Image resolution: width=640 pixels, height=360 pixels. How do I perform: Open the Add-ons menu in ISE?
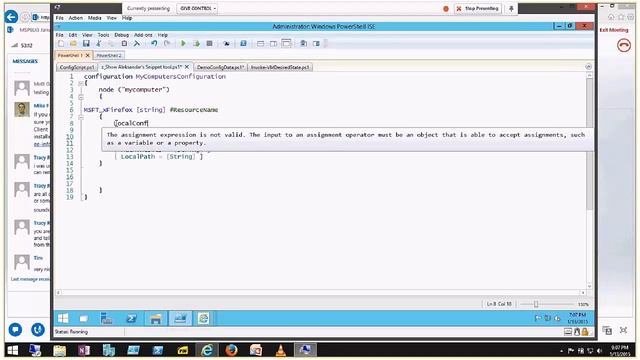coord(143,35)
